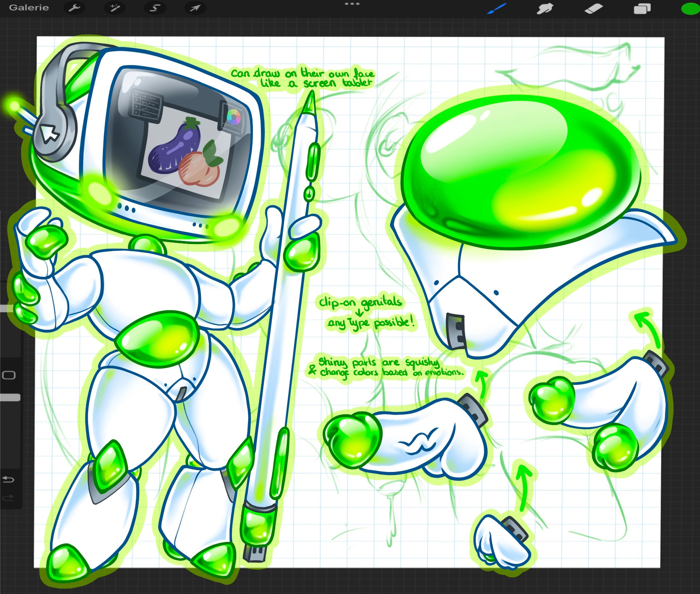Open the green active color swatch
Screen dimensions: 700x594
[x=690, y=8]
